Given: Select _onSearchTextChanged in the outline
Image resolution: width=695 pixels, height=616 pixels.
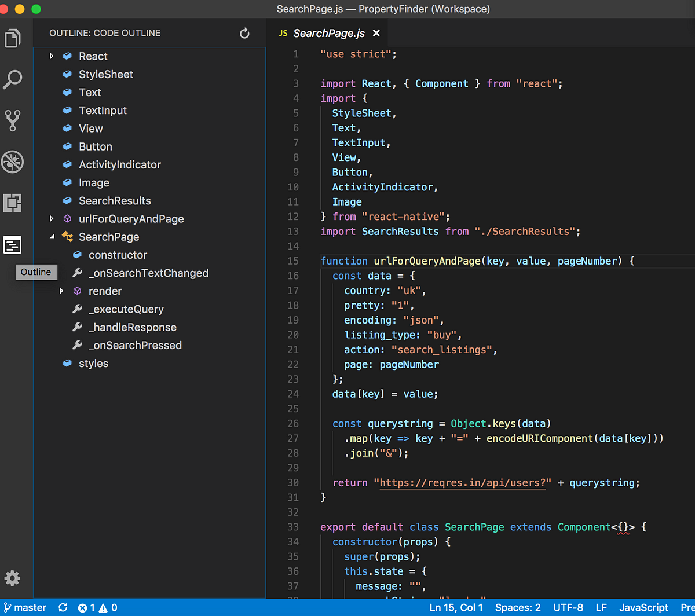Looking at the screenshot, I should [148, 273].
